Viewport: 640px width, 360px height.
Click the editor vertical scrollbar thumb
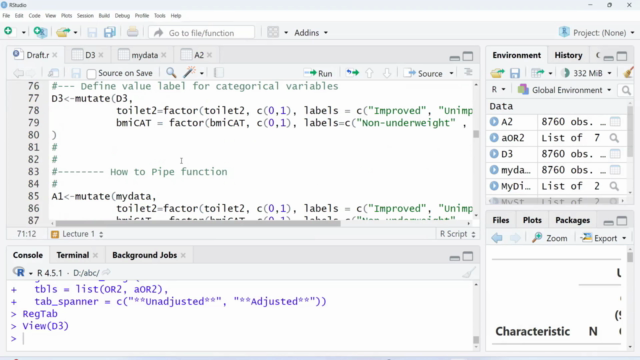click(476, 134)
